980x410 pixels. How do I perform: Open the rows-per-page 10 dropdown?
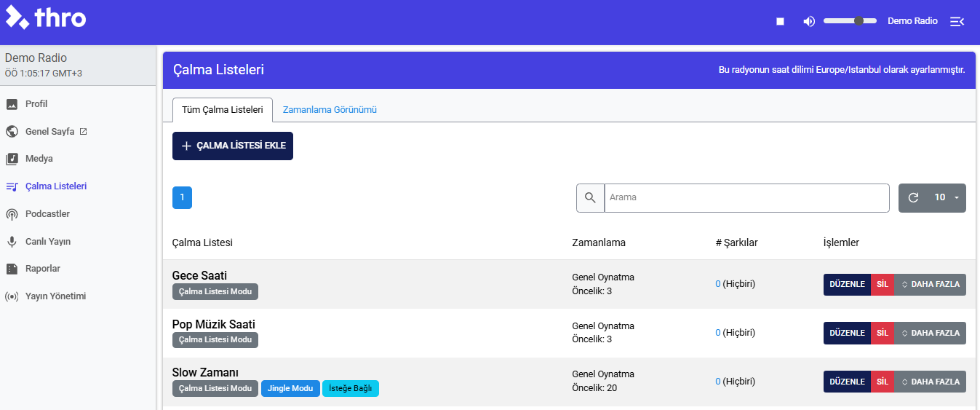pos(947,197)
